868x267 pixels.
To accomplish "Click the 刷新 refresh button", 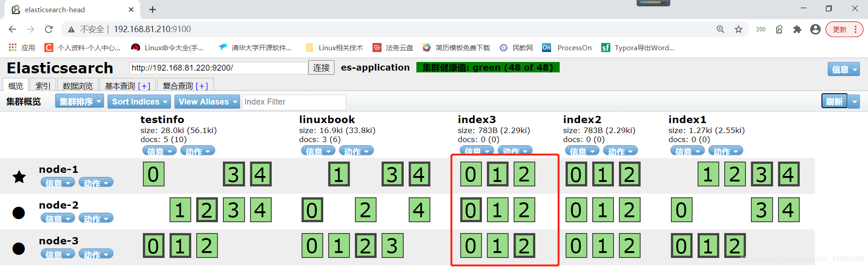I will 834,101.
